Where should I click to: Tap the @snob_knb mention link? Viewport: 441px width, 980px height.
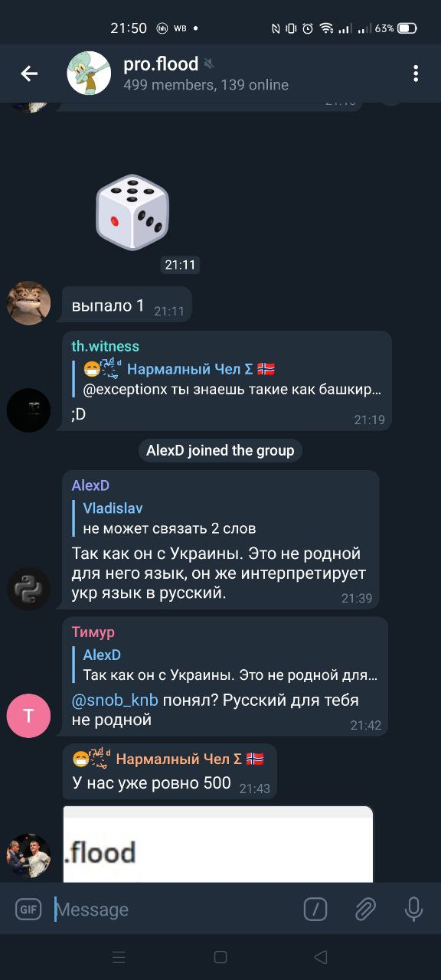115,701
